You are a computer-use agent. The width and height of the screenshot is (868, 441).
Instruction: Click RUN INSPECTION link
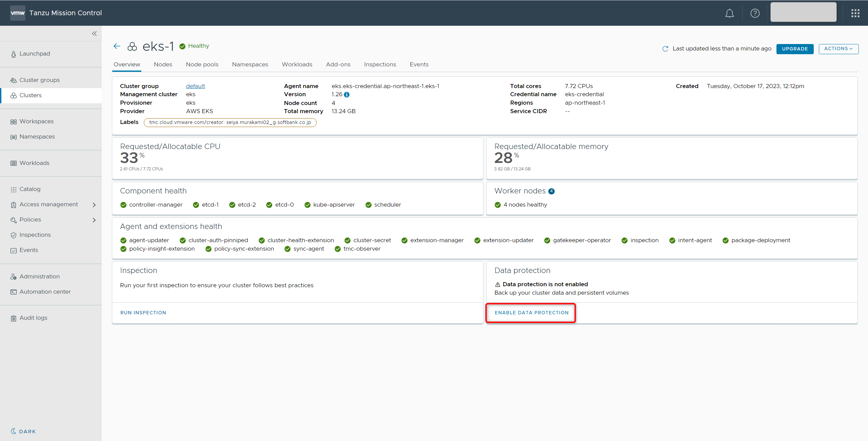(143, 313)
